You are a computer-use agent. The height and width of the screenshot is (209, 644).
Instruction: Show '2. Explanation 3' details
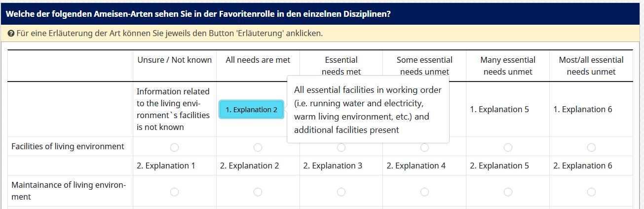[333, 166]
